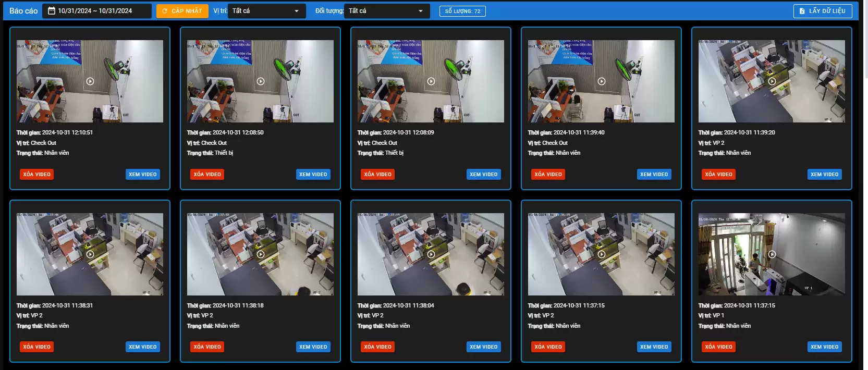Delete the video recorded at 12:08:09
This screenshot has width=868, height=370.
tap(377, 174)
